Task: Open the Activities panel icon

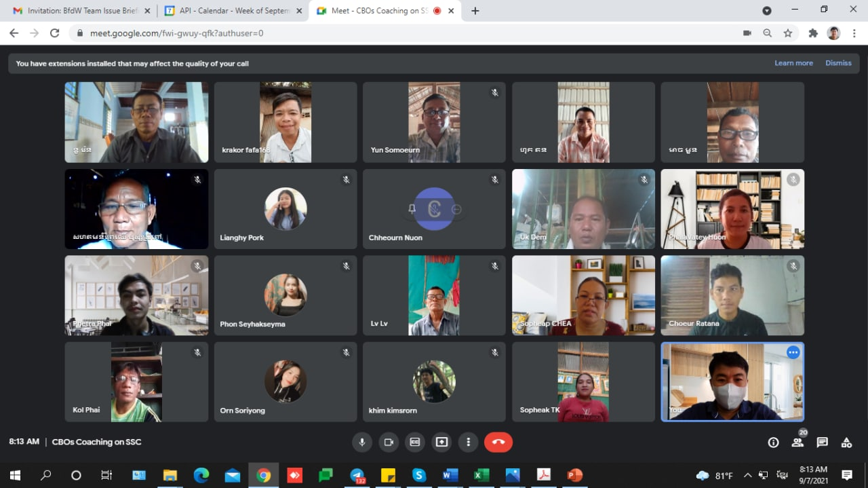Action: click(846, 443)
